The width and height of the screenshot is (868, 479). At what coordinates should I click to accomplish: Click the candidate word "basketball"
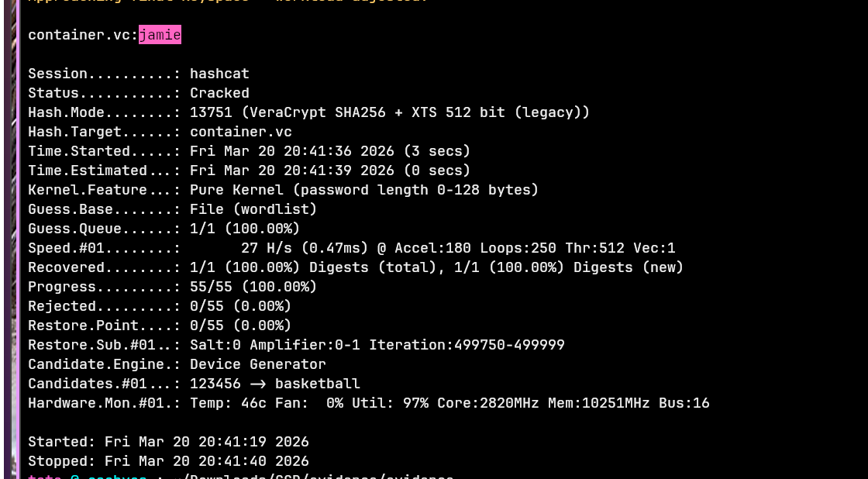318,384
